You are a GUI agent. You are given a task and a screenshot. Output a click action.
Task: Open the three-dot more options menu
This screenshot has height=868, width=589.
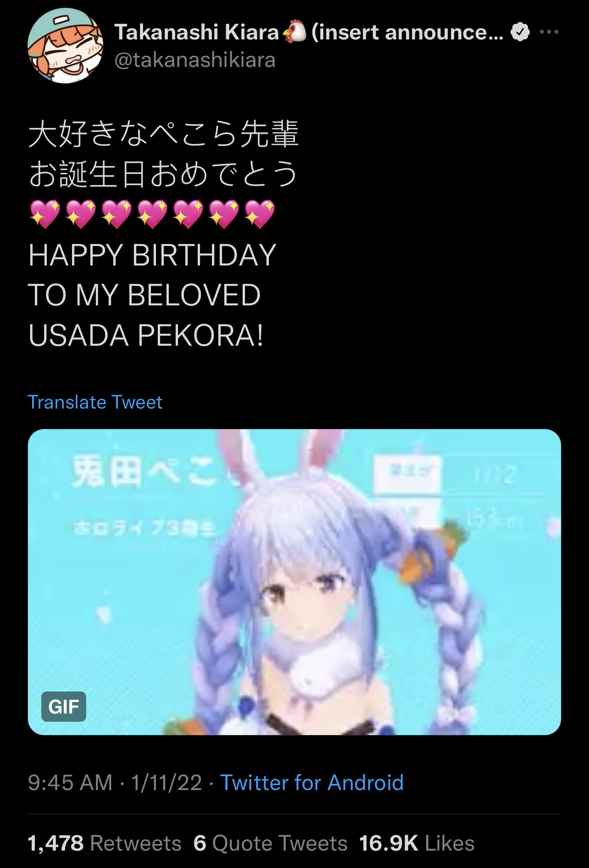[549, 32]
